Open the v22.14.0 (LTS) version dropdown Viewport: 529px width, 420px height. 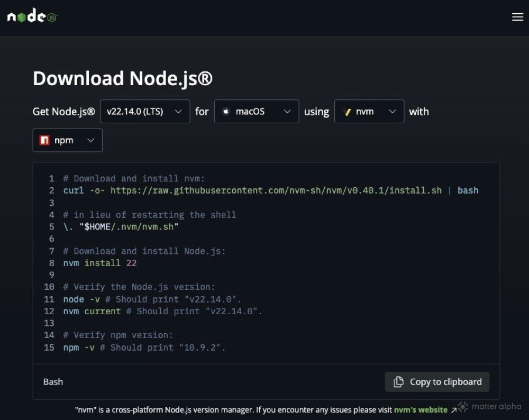click(x=144, y=112)
